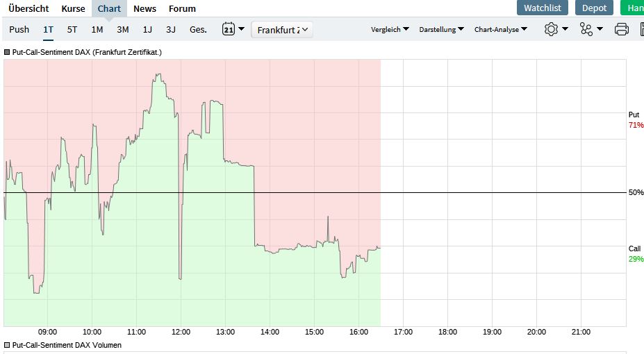Expand the arrow next to share icon
644x354 pixels.
point(600,28)
